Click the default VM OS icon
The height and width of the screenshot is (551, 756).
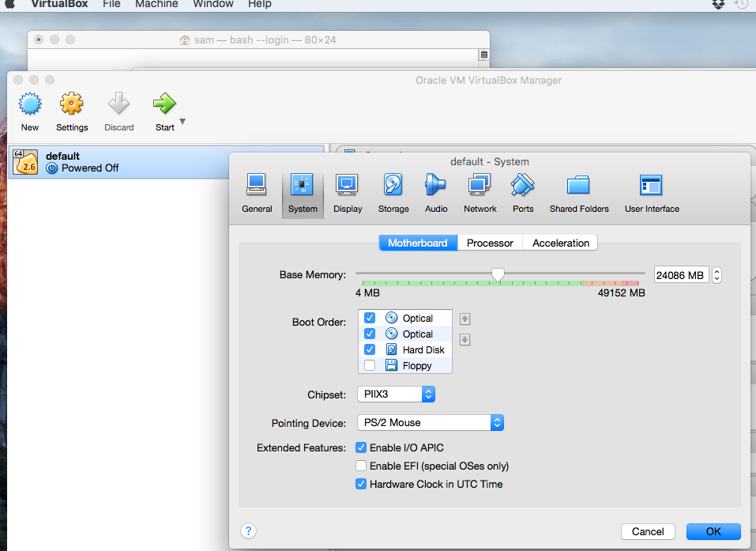coord(25,161)
